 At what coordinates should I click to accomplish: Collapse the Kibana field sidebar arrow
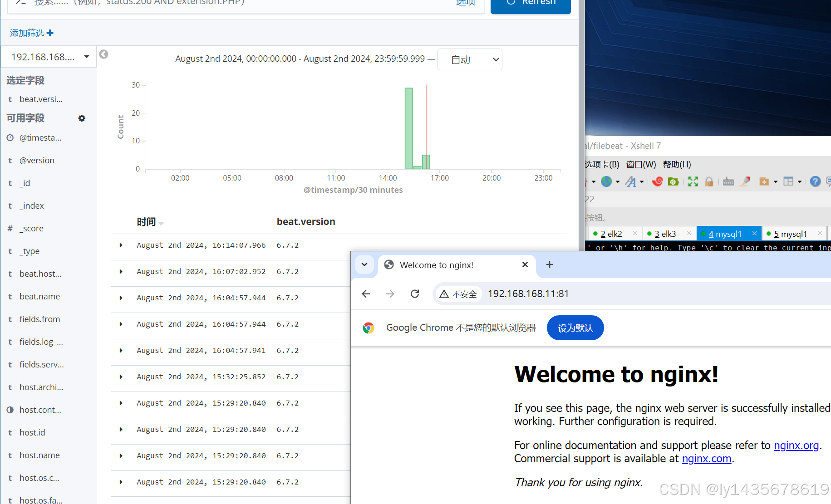pyautogui.click(x=103, y=54)
